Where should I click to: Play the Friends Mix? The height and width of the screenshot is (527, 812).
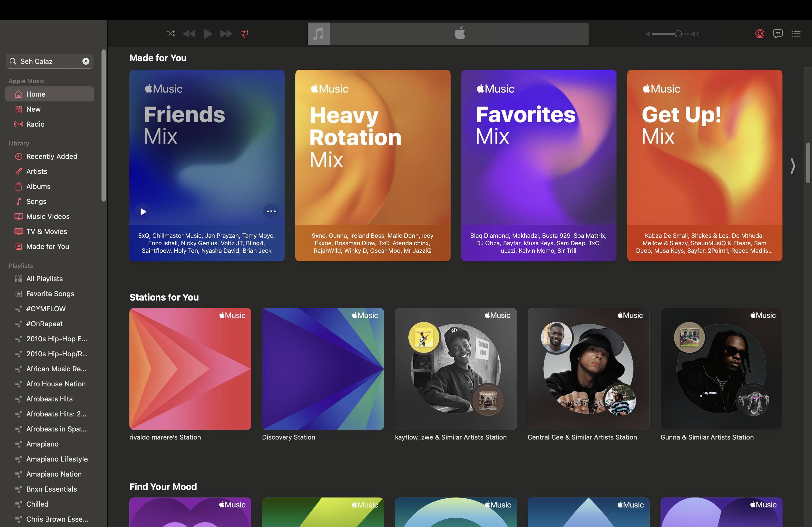143,211
